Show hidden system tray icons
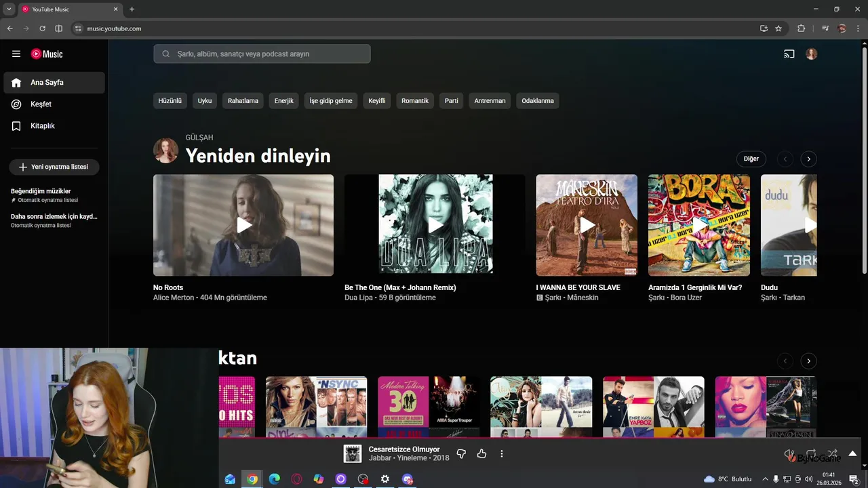 coord(766,479)
